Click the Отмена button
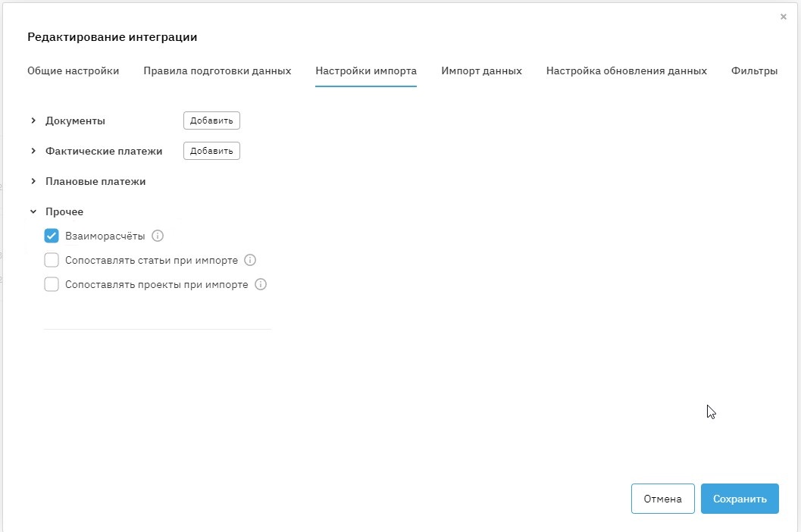Viewport: 801px width, 532px height. (x=662, y=499)
